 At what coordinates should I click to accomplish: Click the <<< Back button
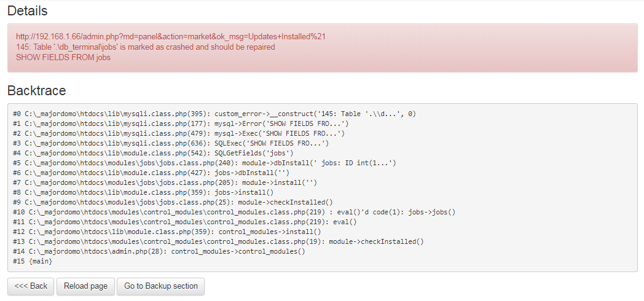(x=31, y=286)
